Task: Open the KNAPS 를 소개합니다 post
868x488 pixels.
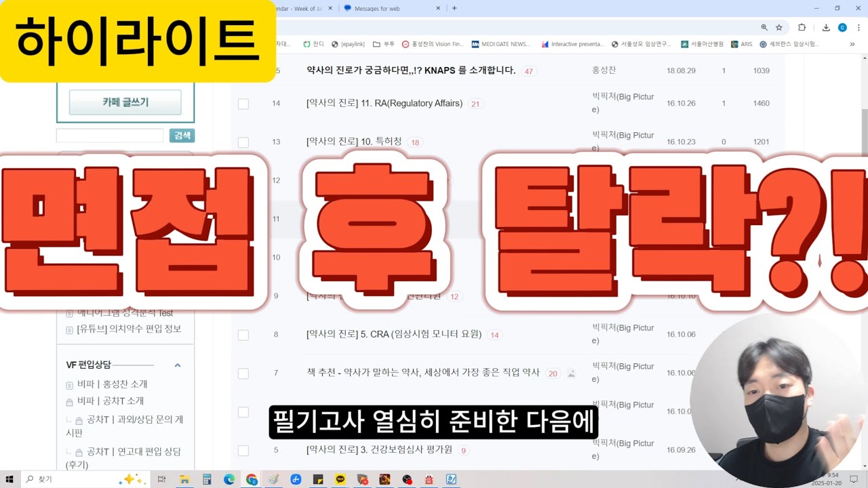Action: click(x=411, y=70)
